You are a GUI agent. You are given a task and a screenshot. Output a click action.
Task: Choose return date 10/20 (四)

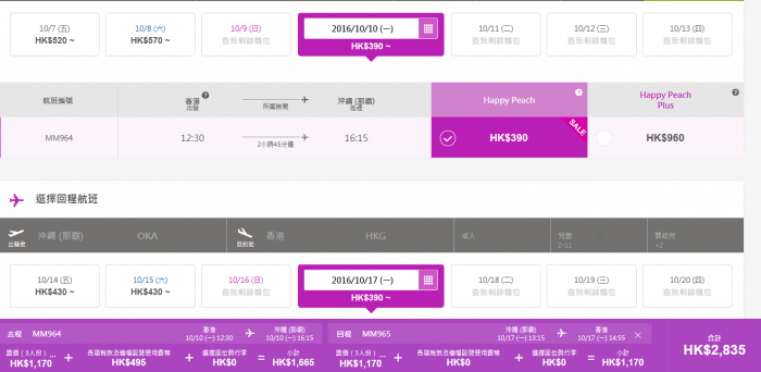coord(687,286)
